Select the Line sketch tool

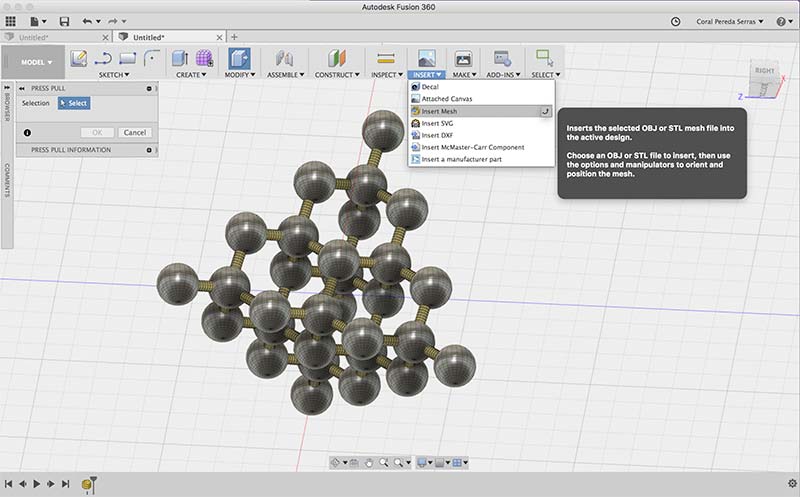(103, 58)
